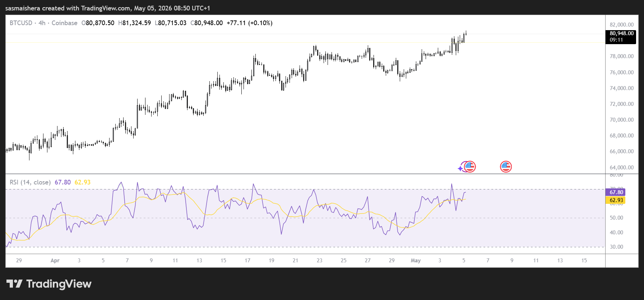This screenshot has width=644, height=300.
Task: Click the 23 date label on time axis
Action: pos(319,261)
